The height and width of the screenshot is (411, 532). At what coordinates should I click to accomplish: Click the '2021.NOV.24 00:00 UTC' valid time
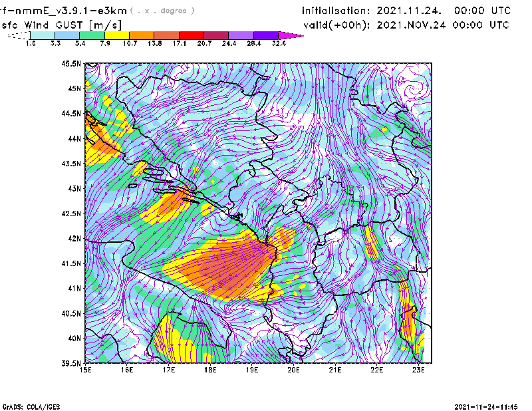tap(443, 25)
